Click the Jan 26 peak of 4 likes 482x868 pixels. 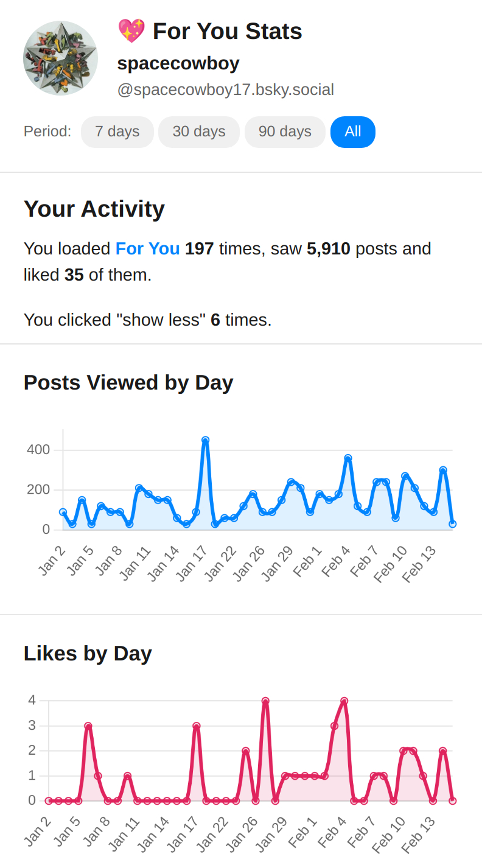click(265, 701)
